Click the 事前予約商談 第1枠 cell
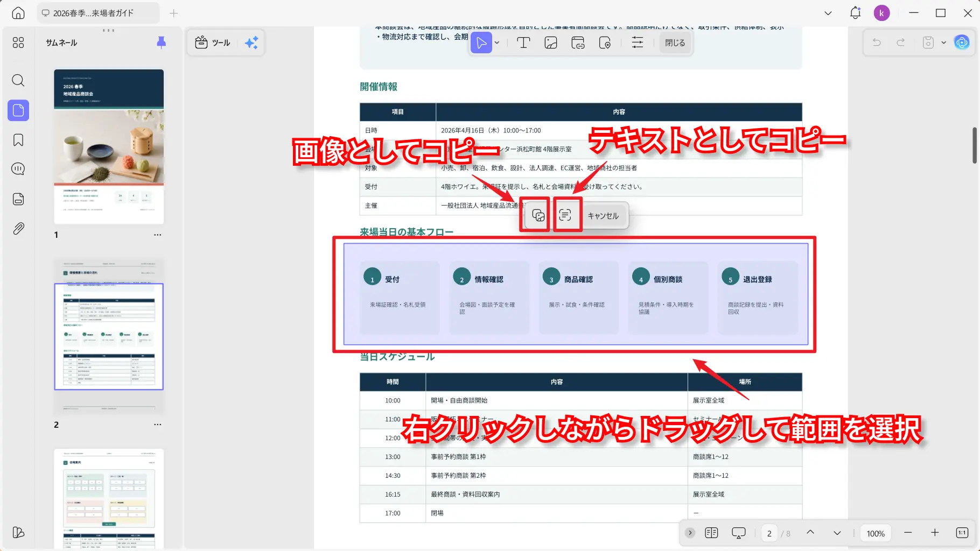Screen dimensions: 980x551 click(x=557, y=457)
